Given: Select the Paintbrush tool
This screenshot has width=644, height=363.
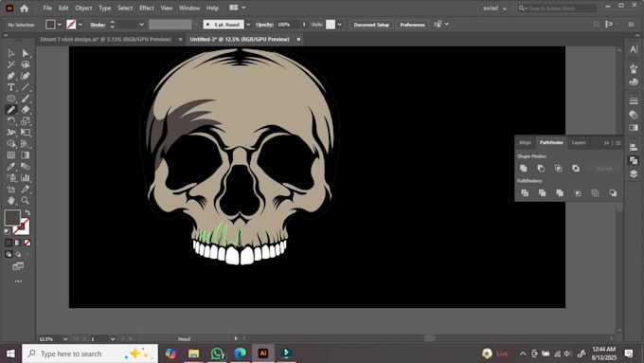Looking at the screenshot, I should (x=26, y=99).
